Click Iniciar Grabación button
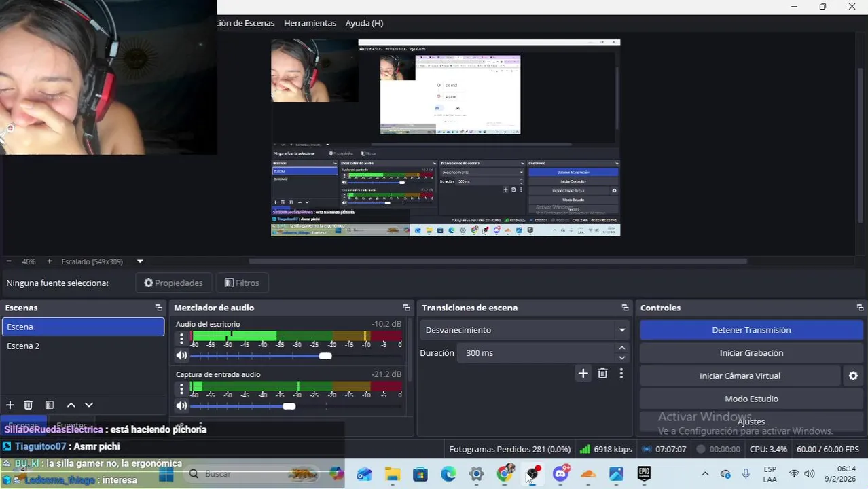Screen dimensions: 868x489 [751, 353]
